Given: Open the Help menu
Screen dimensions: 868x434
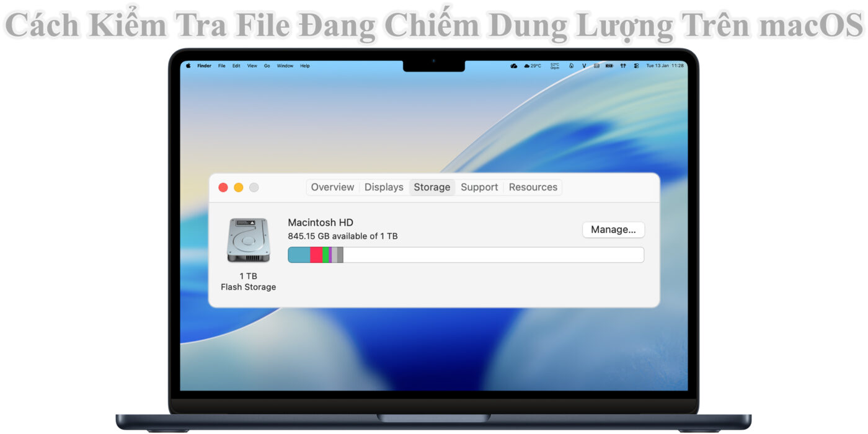Looking at the screenshot, I should coord(305,66).
